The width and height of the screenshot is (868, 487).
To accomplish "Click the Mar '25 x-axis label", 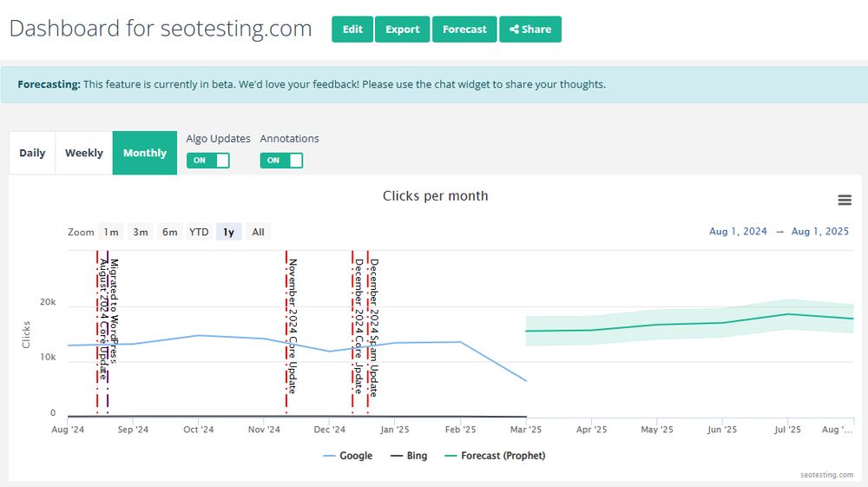I will pyautogui.click(x=526, y=430).
